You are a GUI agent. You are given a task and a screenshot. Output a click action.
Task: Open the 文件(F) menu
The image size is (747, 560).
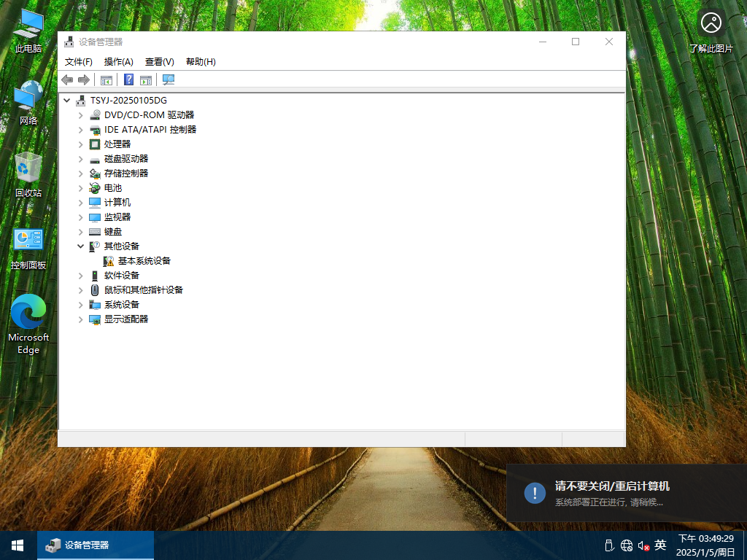point(78,62)
